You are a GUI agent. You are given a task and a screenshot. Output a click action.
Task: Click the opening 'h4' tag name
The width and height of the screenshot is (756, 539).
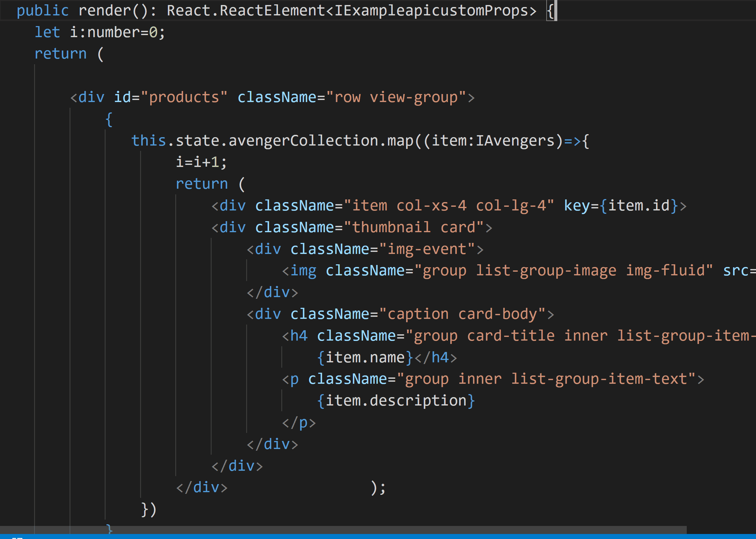point(299,336)
